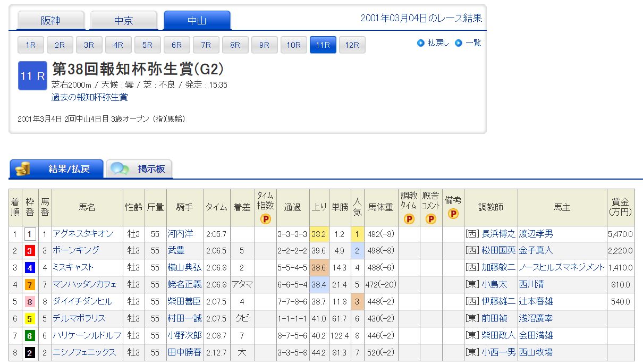The height and width of the screenshot is (364, 643).
Task: Click the speech bubble icon on 掲示板 tab
Action: click(x=120, y=170)
